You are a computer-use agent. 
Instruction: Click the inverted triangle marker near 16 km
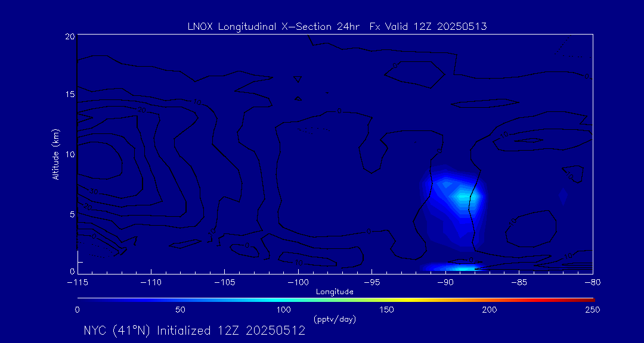tap(298, 79)
